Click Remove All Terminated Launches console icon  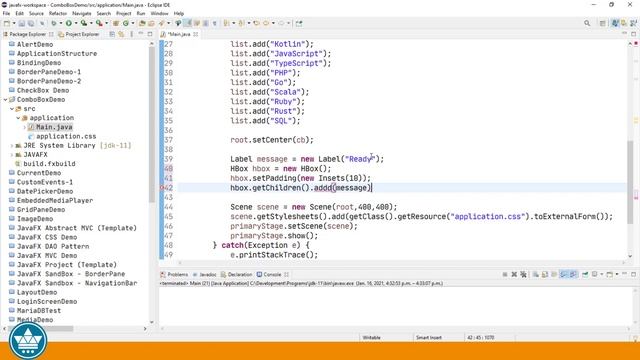point(524,274)
